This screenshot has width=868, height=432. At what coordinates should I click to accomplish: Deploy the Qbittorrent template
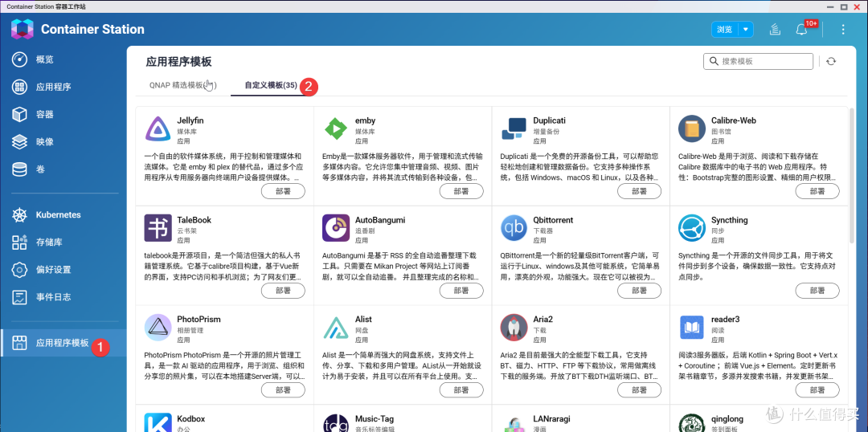(x=639, y=291)
